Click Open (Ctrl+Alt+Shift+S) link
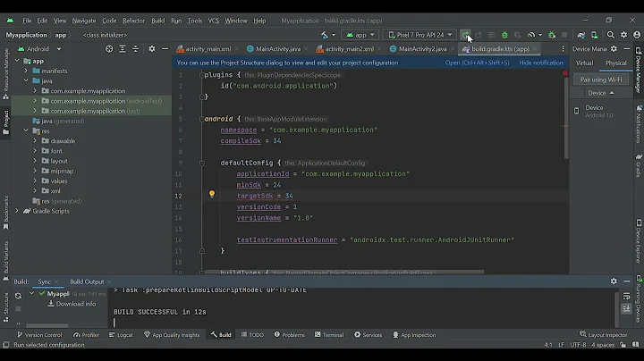 point(477,63)
